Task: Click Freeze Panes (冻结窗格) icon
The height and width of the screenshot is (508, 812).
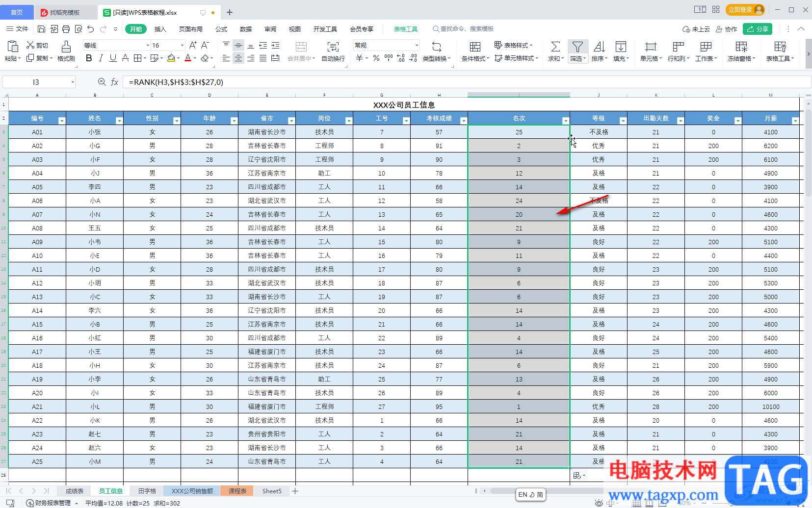Action: click(x=741, y=47)
